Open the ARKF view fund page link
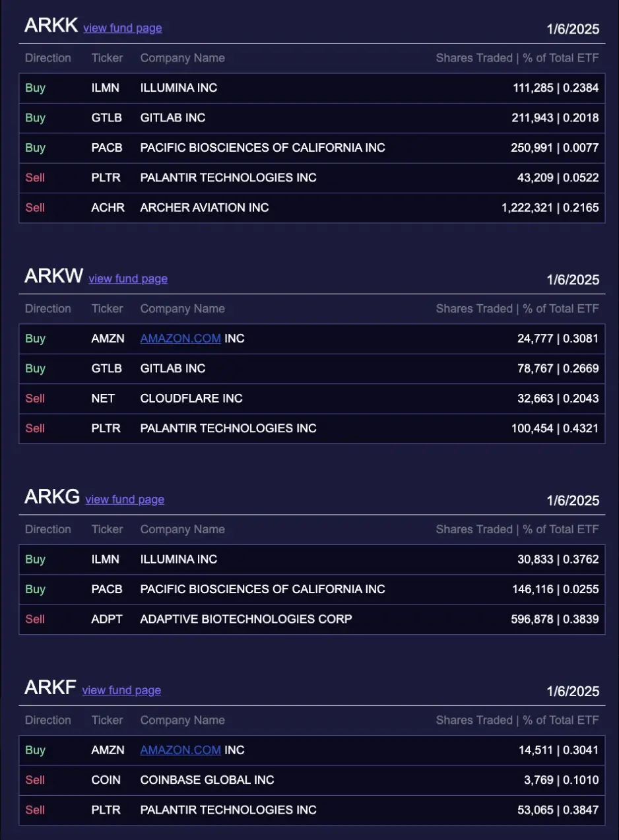 click(x=121, y=690)
